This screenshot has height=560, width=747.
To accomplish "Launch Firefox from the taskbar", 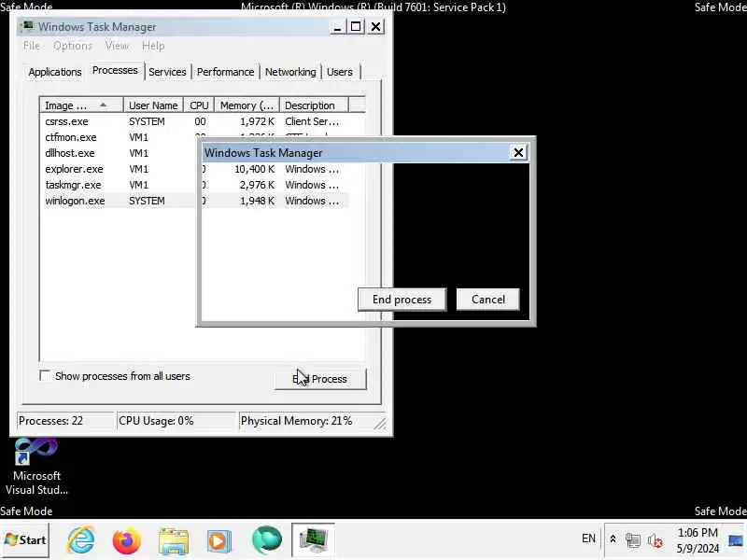I will 127,541.
